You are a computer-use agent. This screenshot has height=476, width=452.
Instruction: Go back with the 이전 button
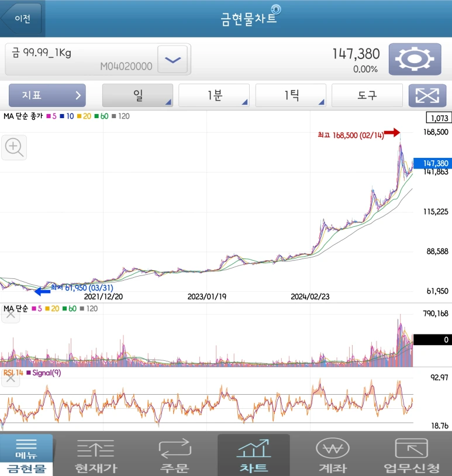point(22,19)
